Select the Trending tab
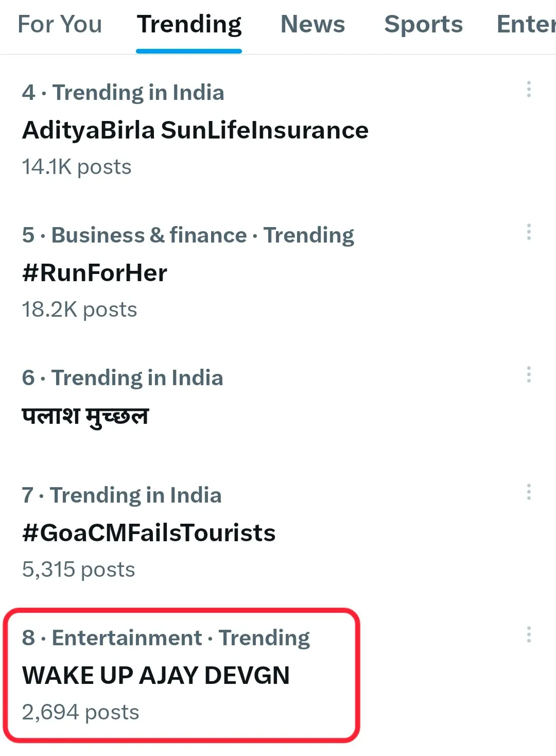 pos(189,24)
